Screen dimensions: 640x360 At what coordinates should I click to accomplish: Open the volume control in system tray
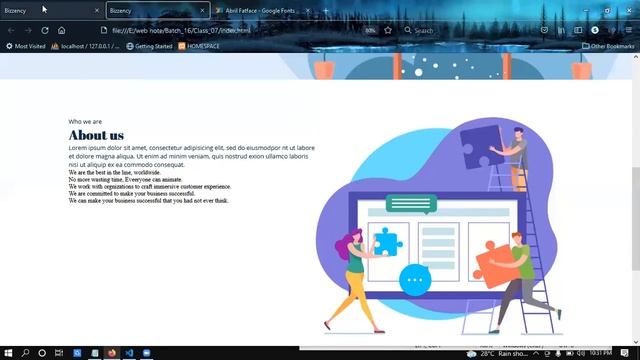point(580,353)
